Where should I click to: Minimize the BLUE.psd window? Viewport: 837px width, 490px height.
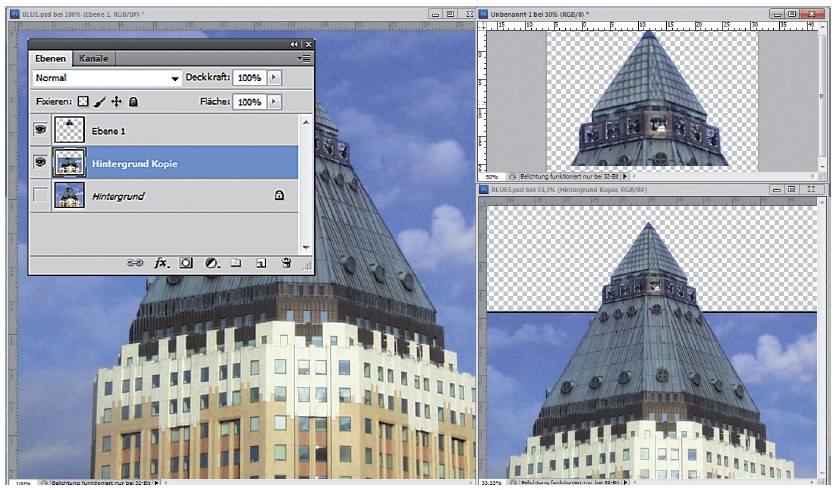click(x=436, y=14)
